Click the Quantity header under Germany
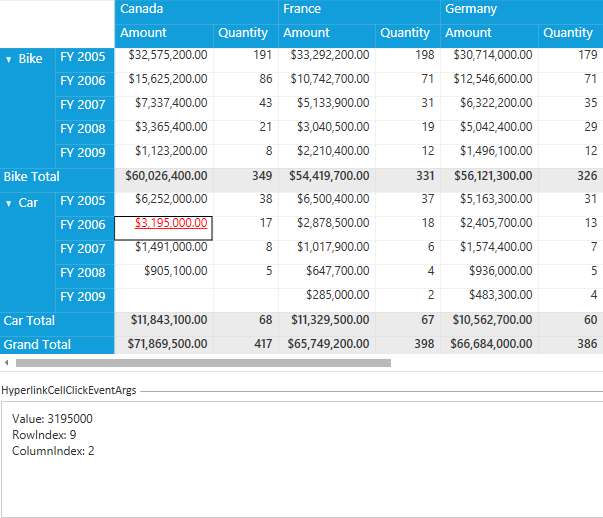 click(x=571, y=36)
